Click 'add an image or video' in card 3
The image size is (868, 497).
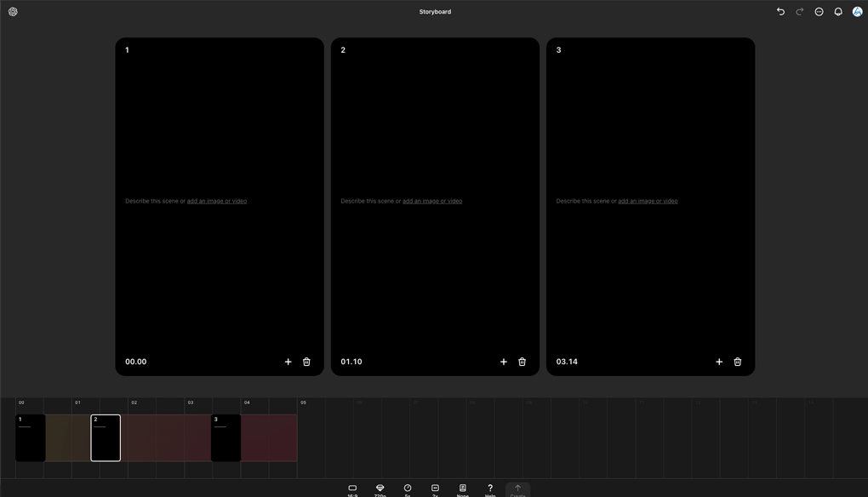648,201
